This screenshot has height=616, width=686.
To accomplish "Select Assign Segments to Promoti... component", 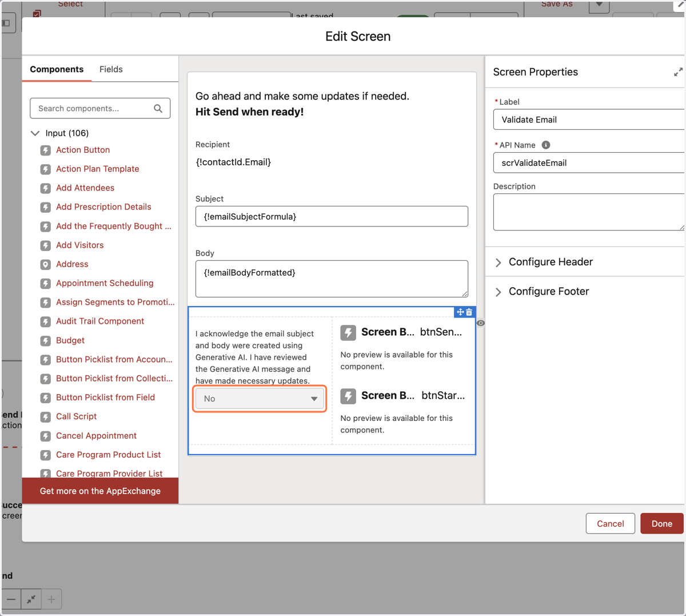I will (115, 303).
